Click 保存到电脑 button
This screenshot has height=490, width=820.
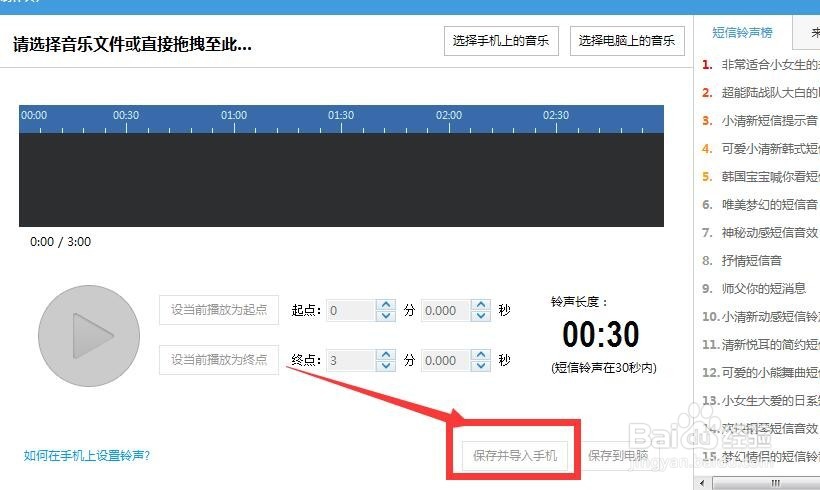pos(618,455)
